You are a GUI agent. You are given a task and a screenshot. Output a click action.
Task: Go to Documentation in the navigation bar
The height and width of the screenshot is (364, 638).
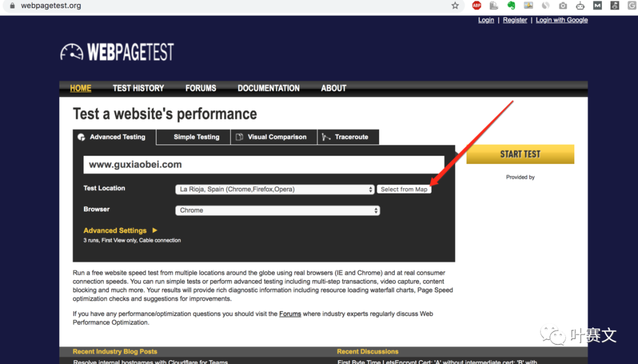coord(268,88)
